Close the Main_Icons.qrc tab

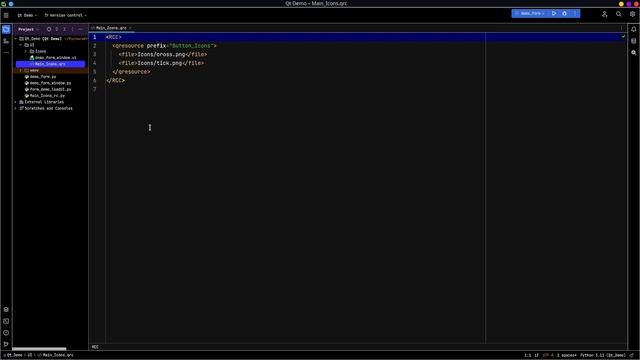click(130, 28)
